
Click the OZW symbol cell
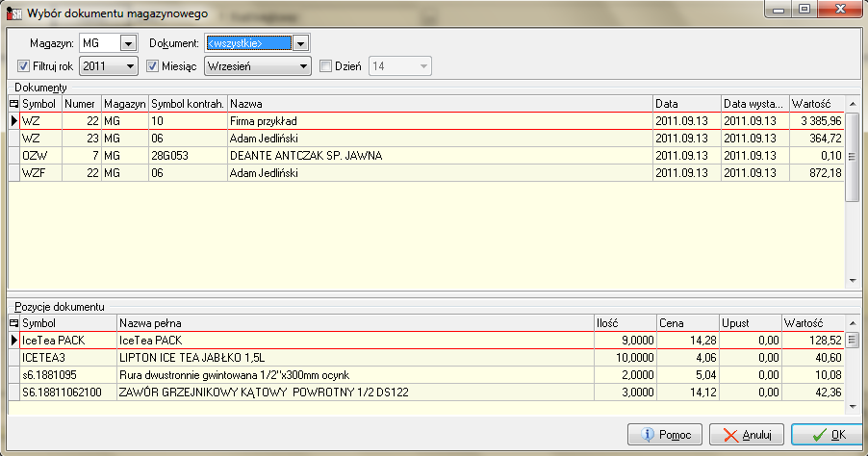click(41, 156)
